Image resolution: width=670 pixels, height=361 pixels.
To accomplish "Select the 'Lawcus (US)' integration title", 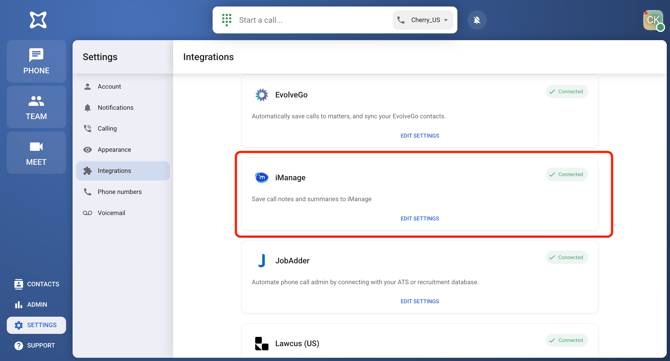I will coord(297,343).
